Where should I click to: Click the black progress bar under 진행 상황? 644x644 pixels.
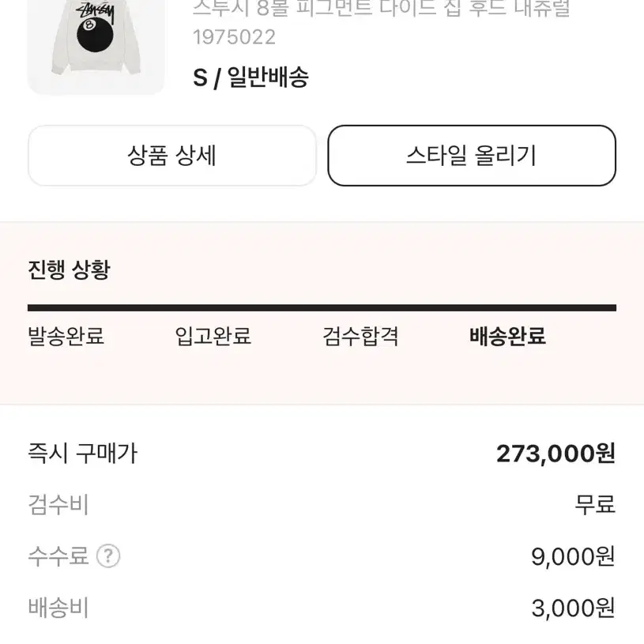322,307
